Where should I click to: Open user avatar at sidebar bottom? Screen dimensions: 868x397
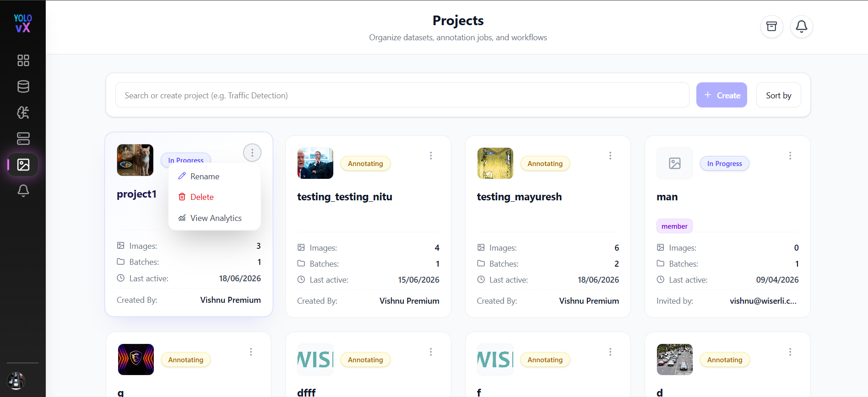click(x=16, y=381)
